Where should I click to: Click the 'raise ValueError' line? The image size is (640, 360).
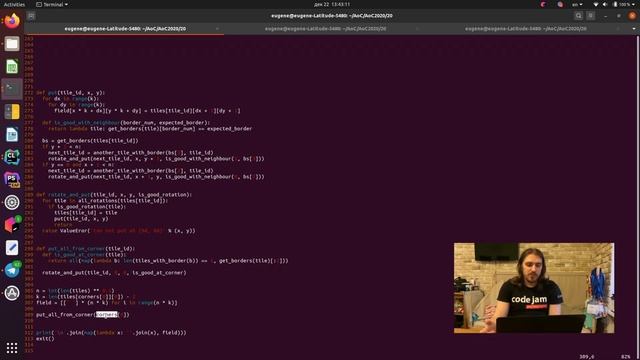click(119, 231)
